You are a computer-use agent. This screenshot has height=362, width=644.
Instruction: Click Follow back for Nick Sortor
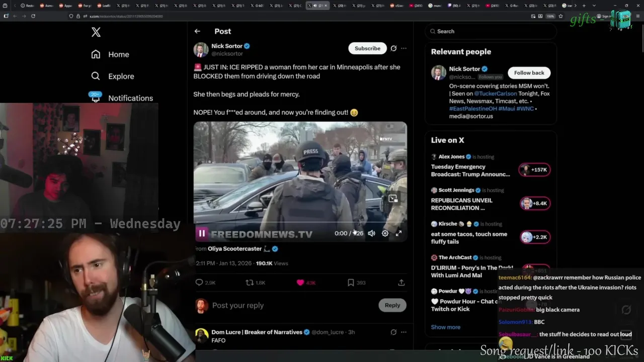(x=529, y=73)
